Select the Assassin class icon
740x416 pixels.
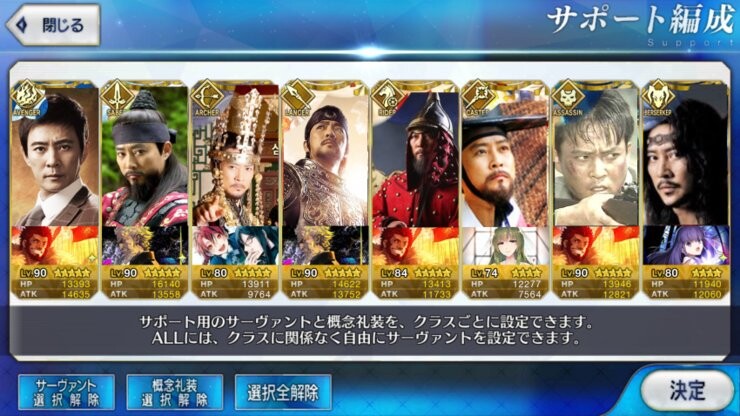coord(568,98)
